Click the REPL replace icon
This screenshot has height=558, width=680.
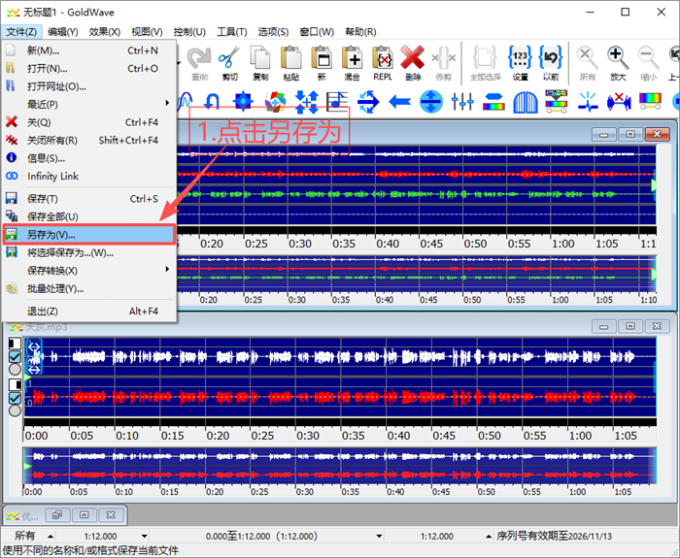(x=382, y=63)
